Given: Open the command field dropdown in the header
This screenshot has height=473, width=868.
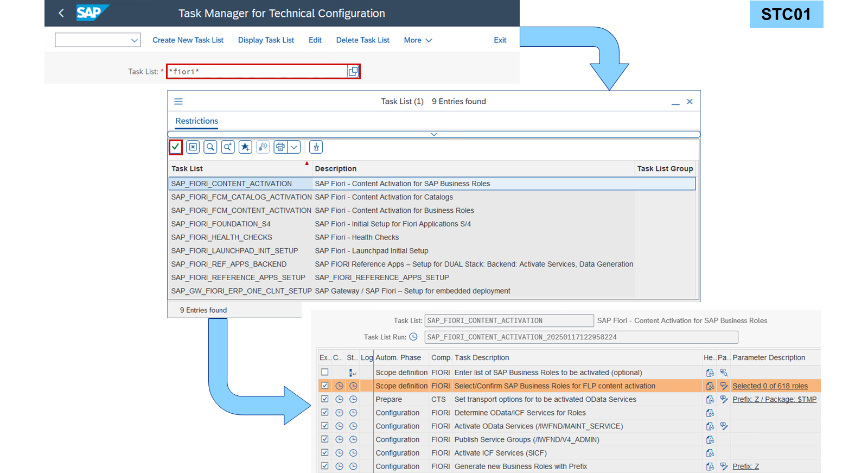Looking at the screenshot, I should click(x=134, y=40).
